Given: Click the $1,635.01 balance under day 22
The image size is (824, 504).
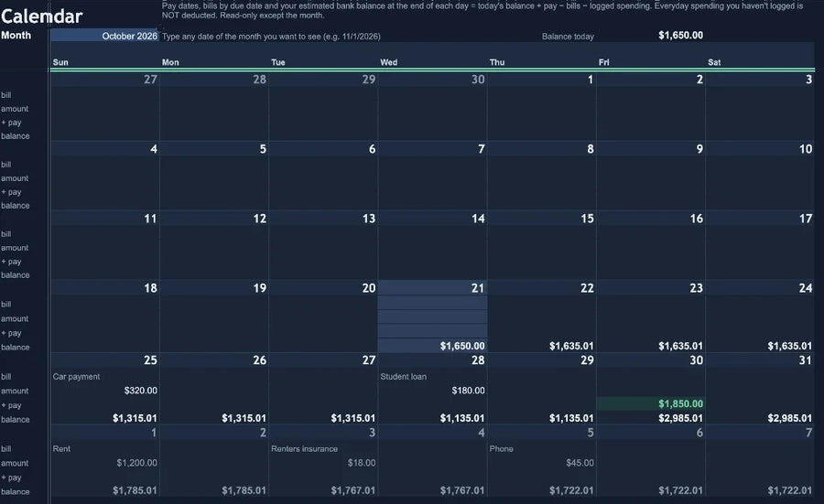Looking at the screenshot, I should click(571, 346).
